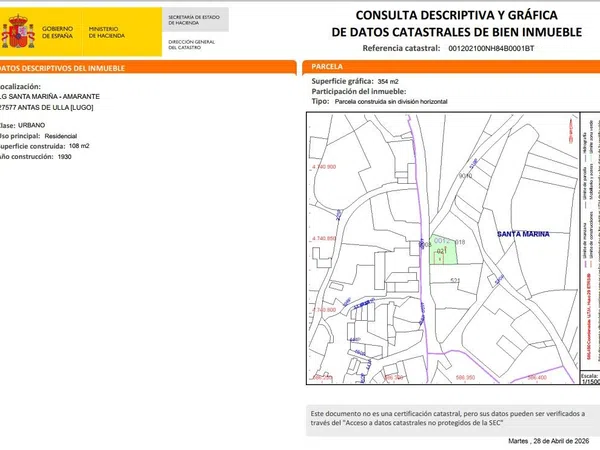Click the 'Tipo:' label

(x=320, y=101)
